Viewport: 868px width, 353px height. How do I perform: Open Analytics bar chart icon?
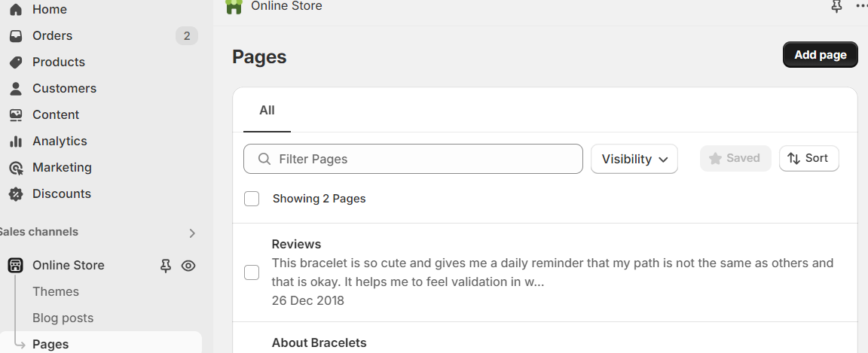point(16,141)
